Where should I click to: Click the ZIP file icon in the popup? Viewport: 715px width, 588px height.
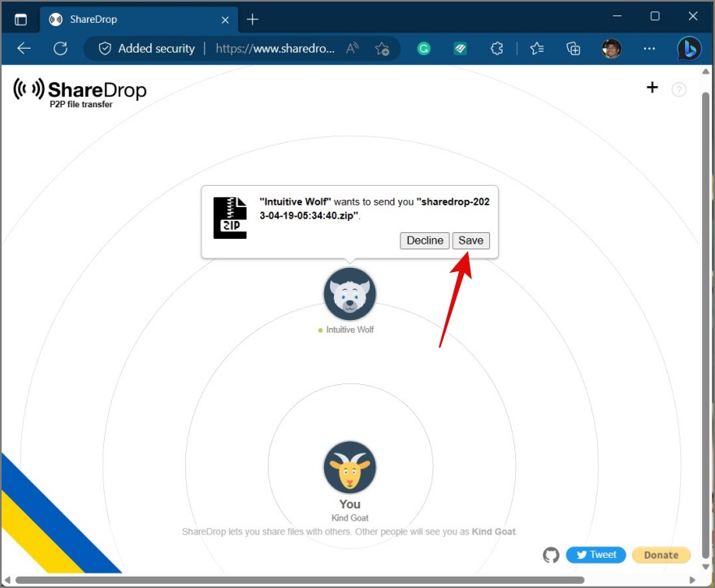(x=230, y=218)
